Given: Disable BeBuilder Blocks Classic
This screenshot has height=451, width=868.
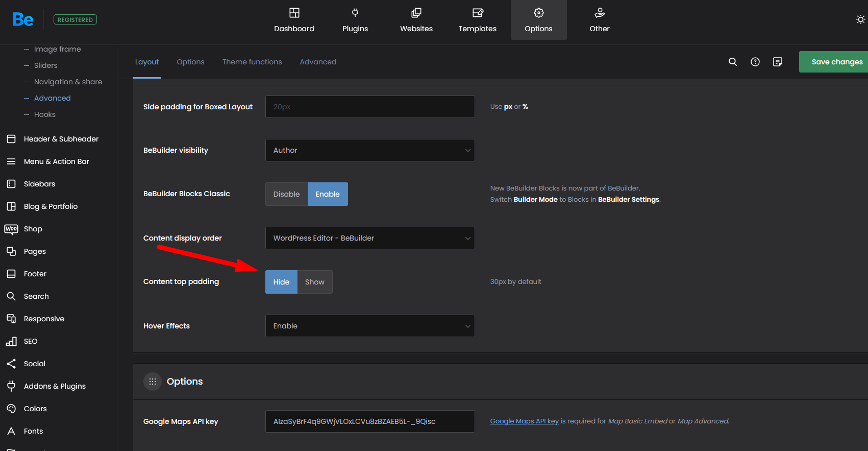Looking at the screenshot, I should 286,194.
